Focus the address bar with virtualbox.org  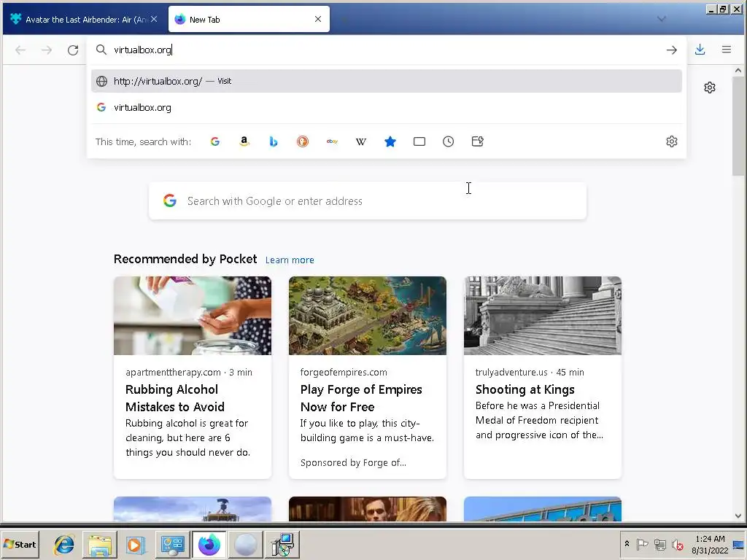click(x=386, y=50)
